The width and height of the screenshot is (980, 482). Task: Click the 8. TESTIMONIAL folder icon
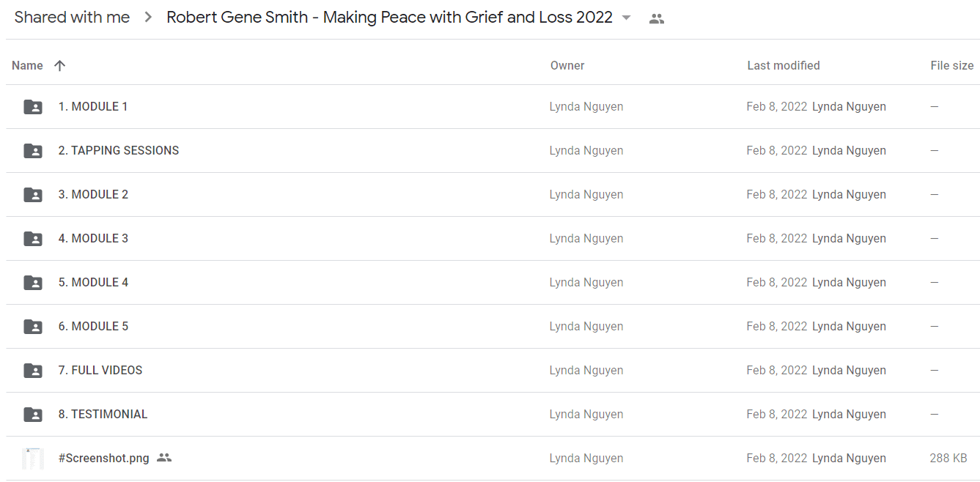pyautogui.click(x=33, y=415)
